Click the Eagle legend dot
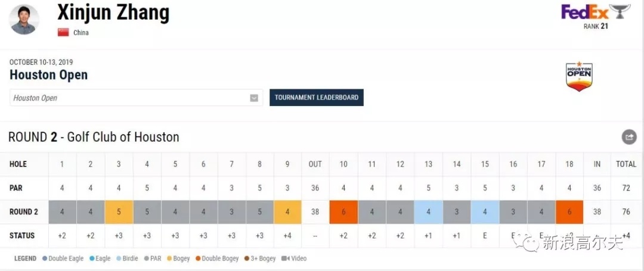 (92, 258)
